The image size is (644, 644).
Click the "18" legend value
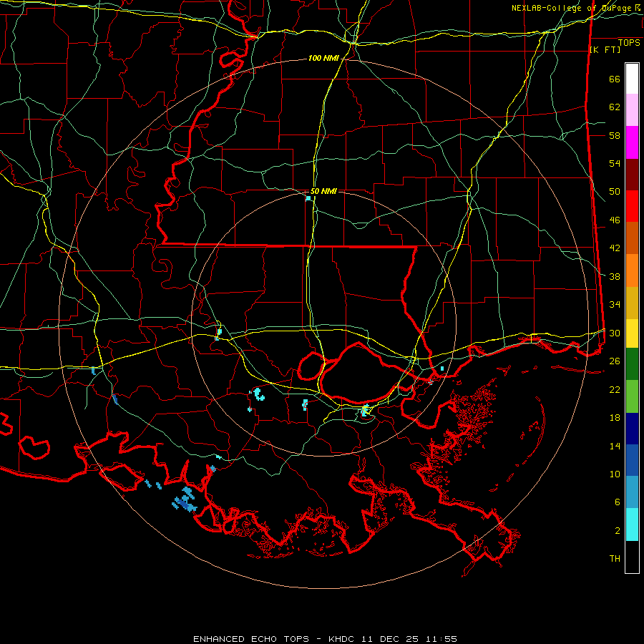pyautogui.click(x=615, y=418)
